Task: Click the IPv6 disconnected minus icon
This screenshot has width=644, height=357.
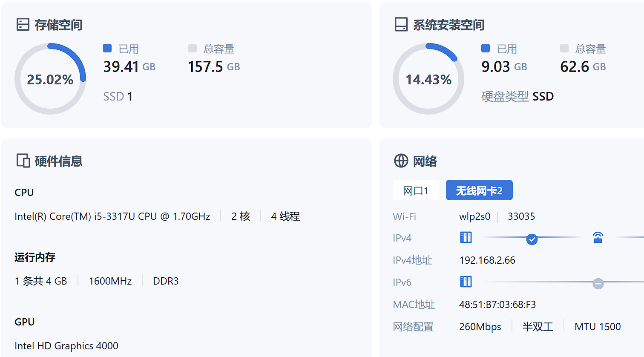Action: [598, 284]
